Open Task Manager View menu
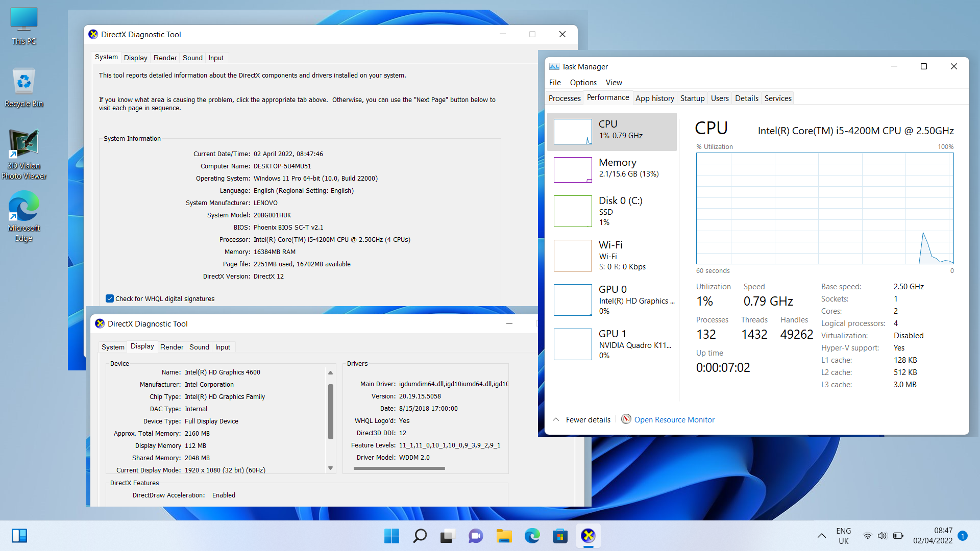The height and width of the screenshot is (551, 980). [614, 82]
